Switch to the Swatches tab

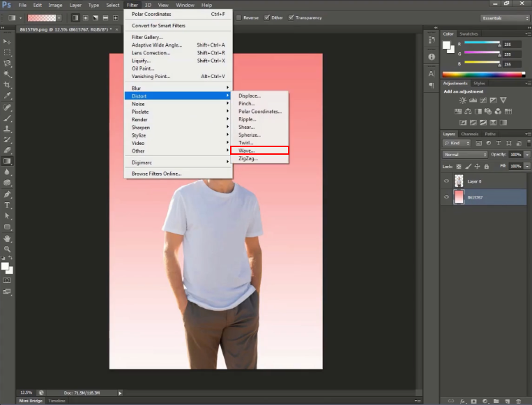[x=469, y=34]
